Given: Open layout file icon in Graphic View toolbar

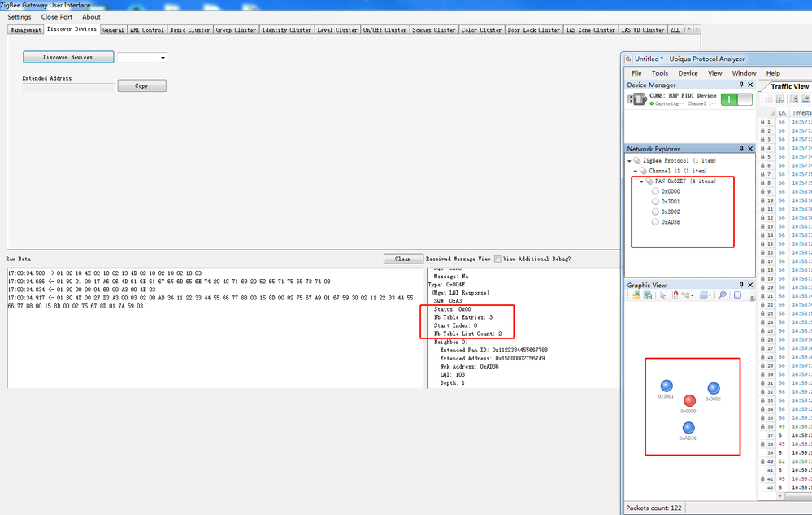Looking at the screenshot, I should (x=636, y=295).
